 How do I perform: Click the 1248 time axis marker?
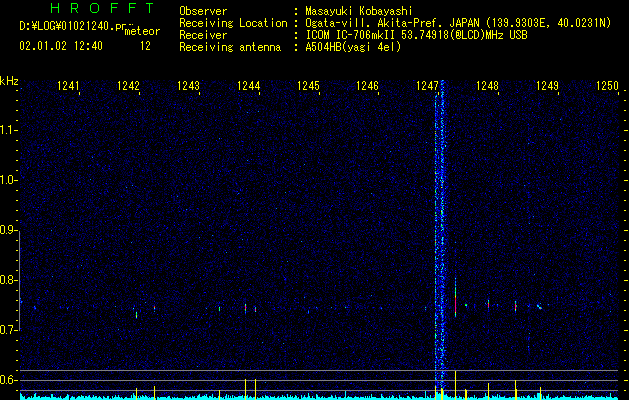487,86
